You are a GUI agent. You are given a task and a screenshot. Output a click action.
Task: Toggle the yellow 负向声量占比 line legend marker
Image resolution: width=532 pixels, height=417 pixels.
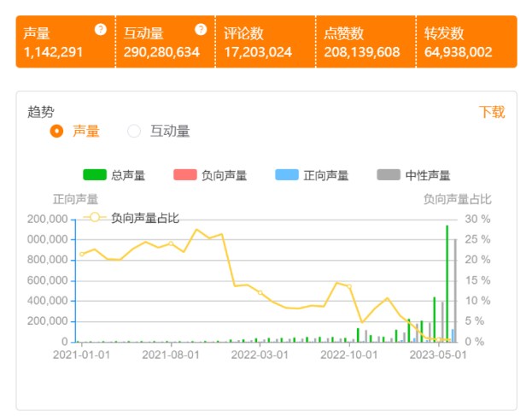pos(95,217)
